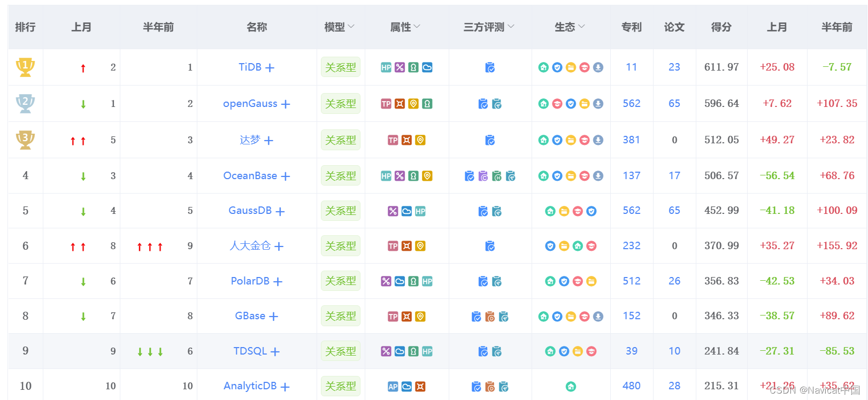The height and width of the screenshot is (400, 868).
Task: Click the 关系型 tag in TiDB row
Action: (x=341, y=67)
